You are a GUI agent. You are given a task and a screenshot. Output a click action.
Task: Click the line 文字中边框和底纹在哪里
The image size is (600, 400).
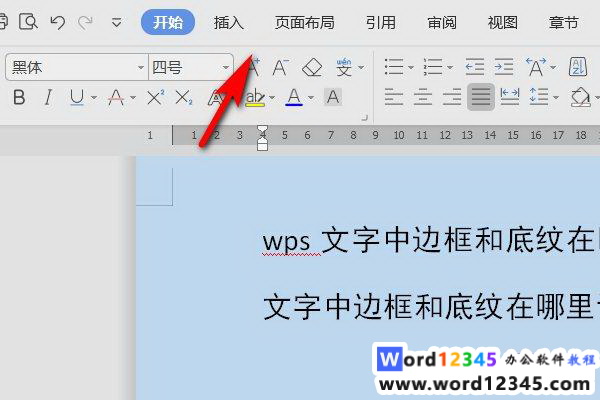coord(431,306)
